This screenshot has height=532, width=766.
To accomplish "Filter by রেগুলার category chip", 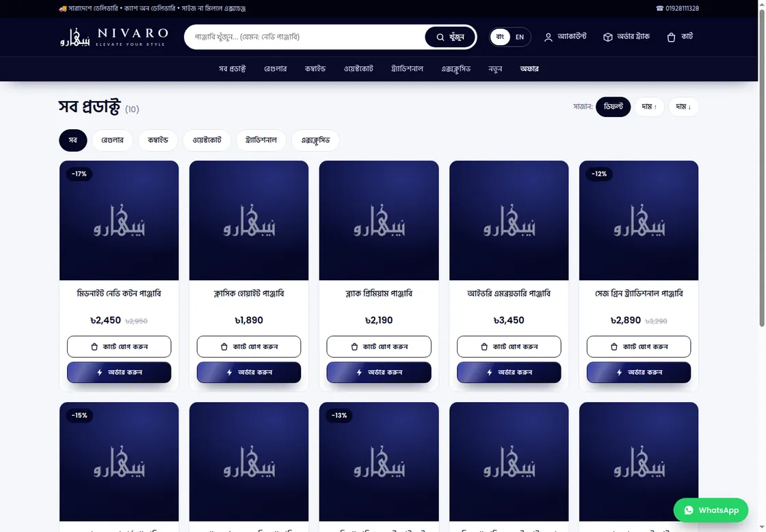I will coord(112,140).
